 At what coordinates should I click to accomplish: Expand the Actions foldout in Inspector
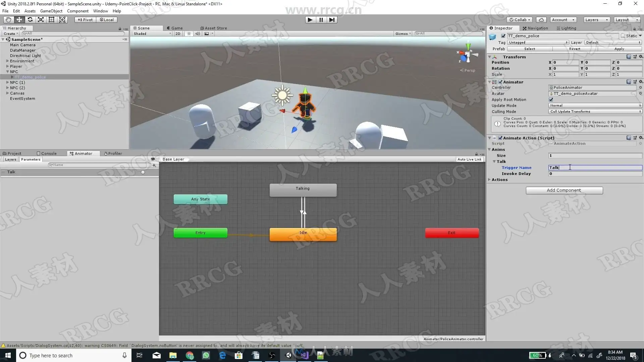coord(489,180)
